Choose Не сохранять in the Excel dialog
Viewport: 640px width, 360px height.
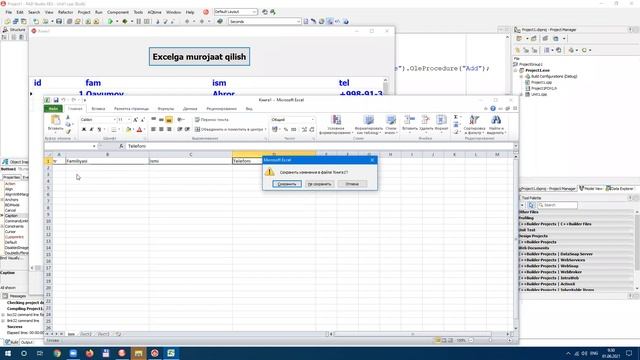coord(319,184)
